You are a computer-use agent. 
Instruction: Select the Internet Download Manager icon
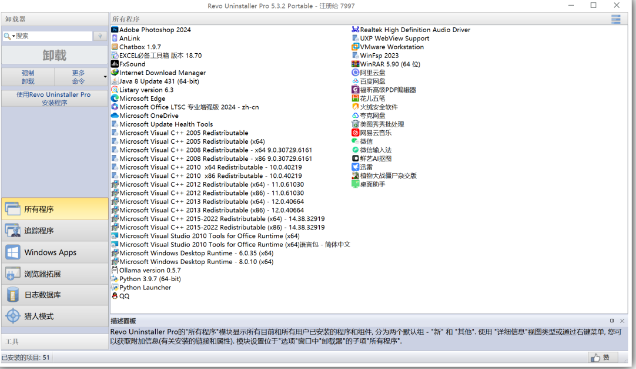(115, 73)
